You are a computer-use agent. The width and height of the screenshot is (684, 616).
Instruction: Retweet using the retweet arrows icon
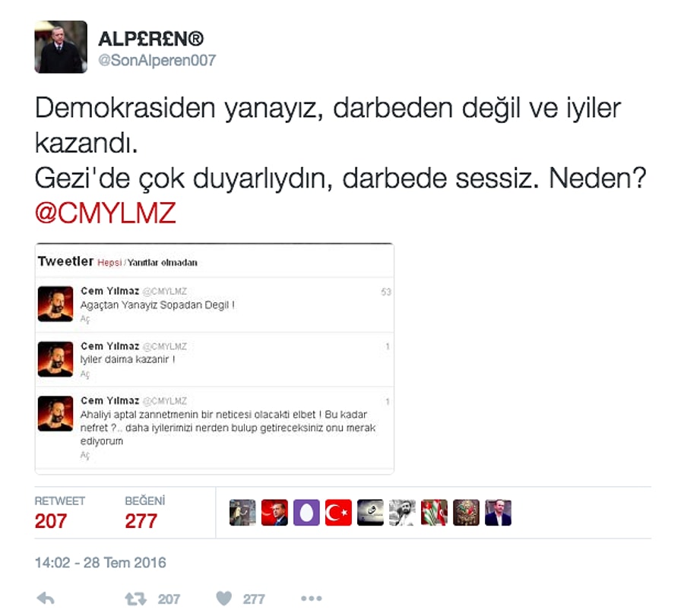coord(136,599)
